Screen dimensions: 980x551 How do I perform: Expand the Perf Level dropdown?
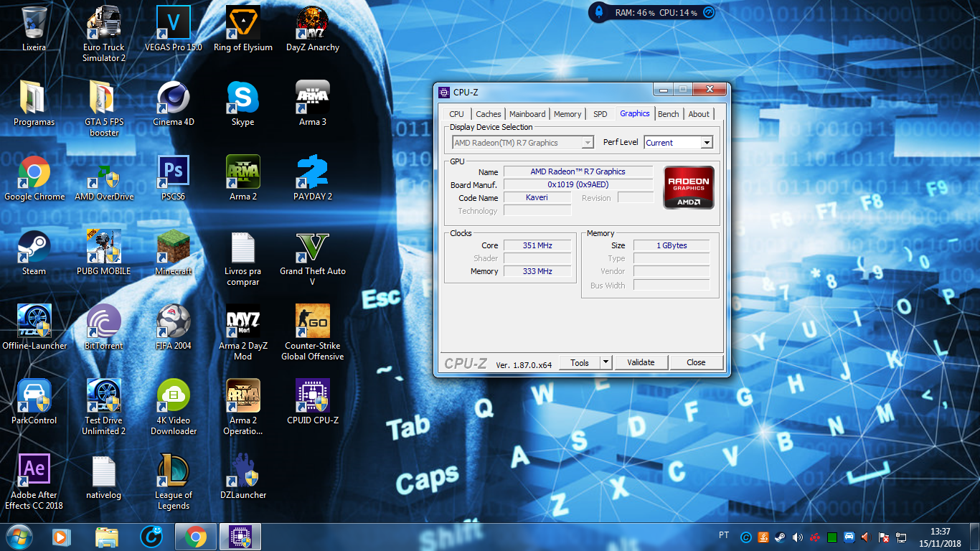(707, 143)
